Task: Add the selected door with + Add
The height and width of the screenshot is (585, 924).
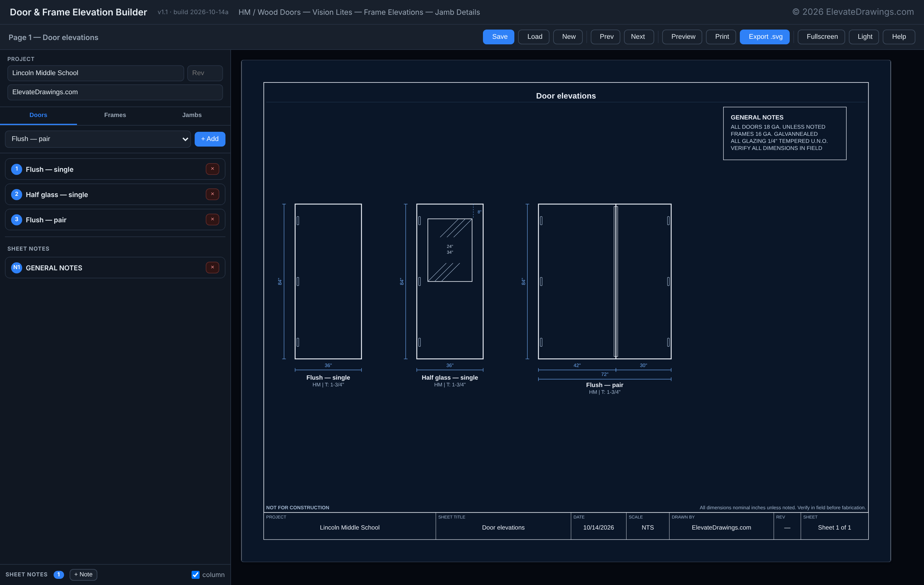Action: (x=210, y=139)
